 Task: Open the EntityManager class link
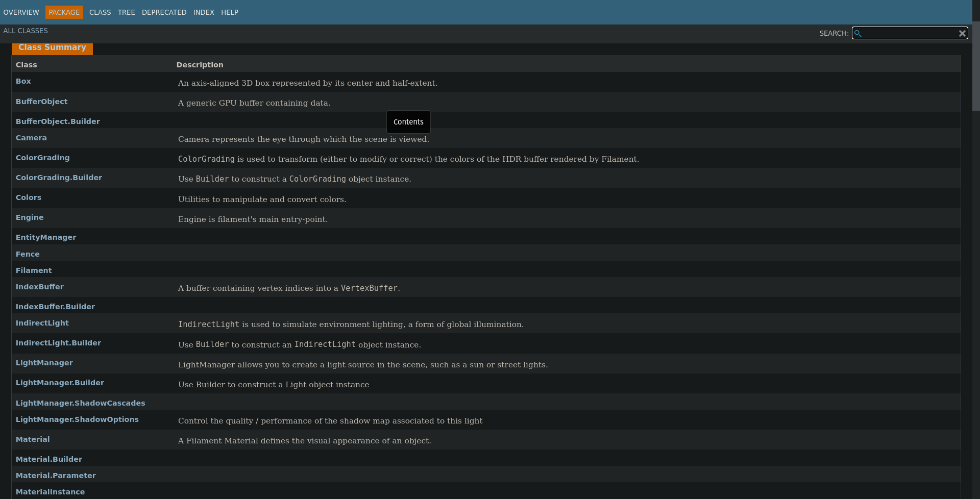[46, 237]
